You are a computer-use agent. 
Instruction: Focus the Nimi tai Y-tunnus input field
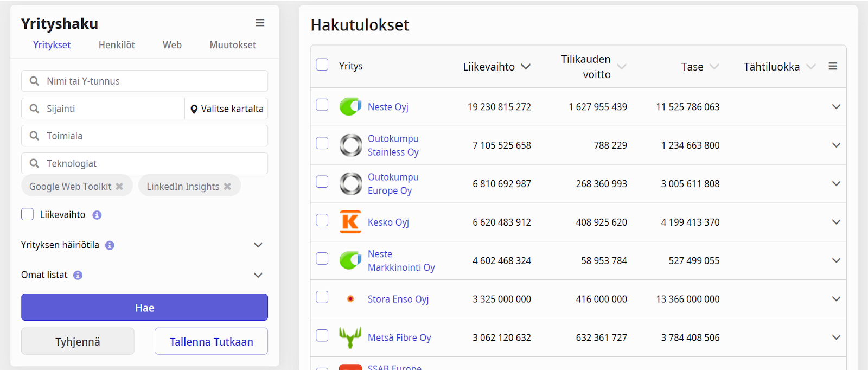(144, 81)
